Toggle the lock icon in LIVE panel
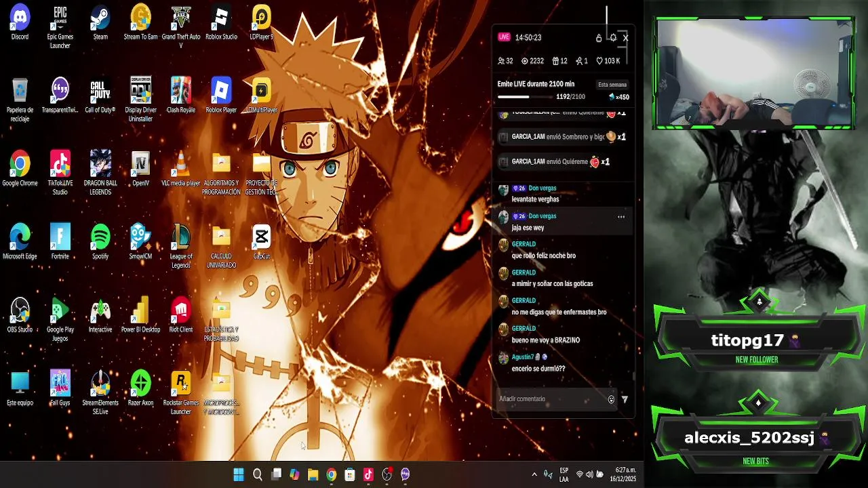This screenshot has width=868, height=488. click(599, 38)
